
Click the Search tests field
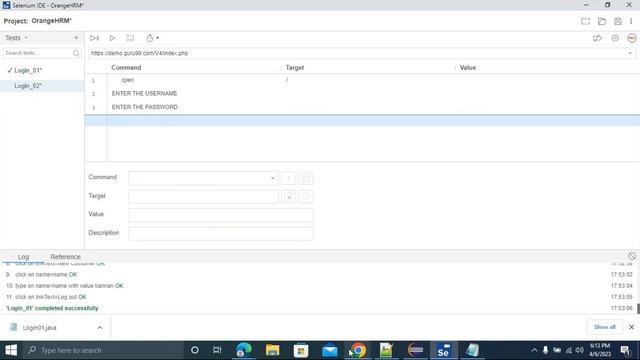tap(42, 53)
